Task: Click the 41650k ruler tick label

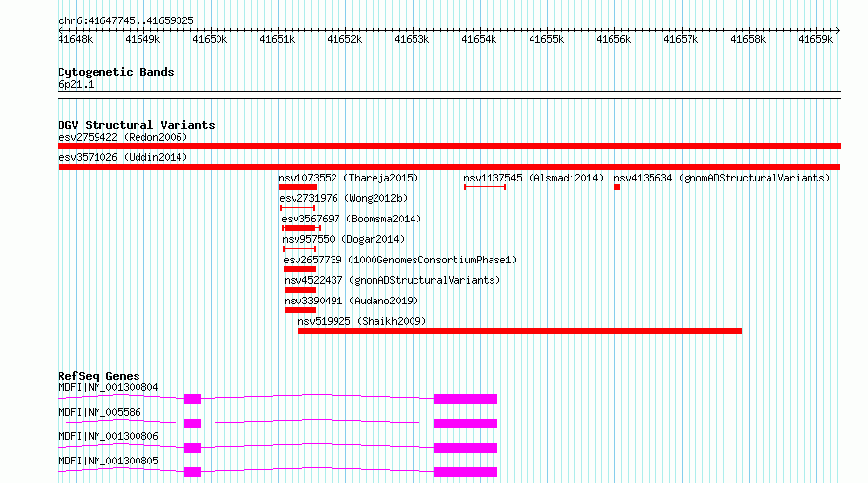Action: [210, 39]
